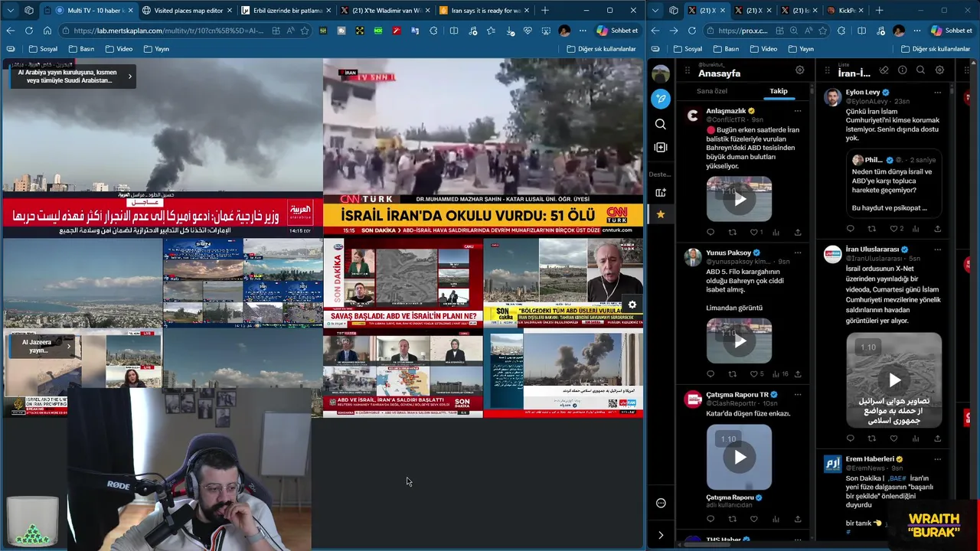
Task: Open İran list column settings gear
Action: tap(939, 70)
